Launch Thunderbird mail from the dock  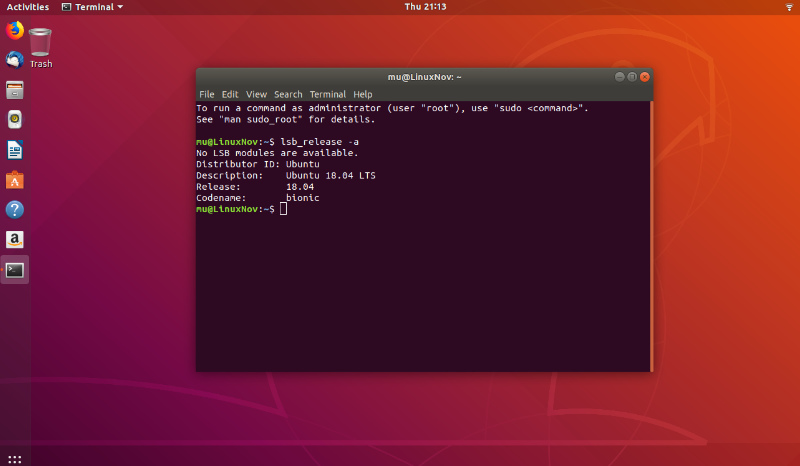tap(15, 60)
